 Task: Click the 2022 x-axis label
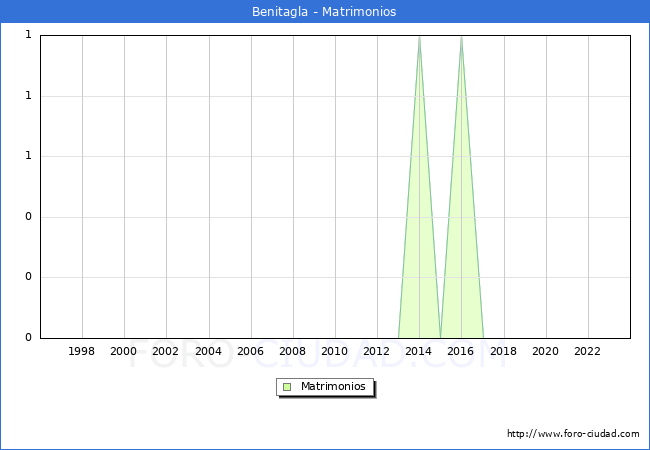[587, 351]
